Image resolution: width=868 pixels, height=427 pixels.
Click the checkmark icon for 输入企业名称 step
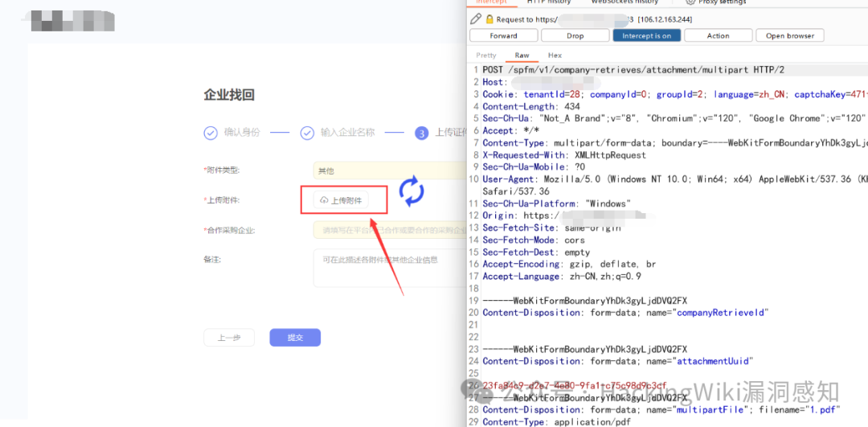(x=307, y=133)
